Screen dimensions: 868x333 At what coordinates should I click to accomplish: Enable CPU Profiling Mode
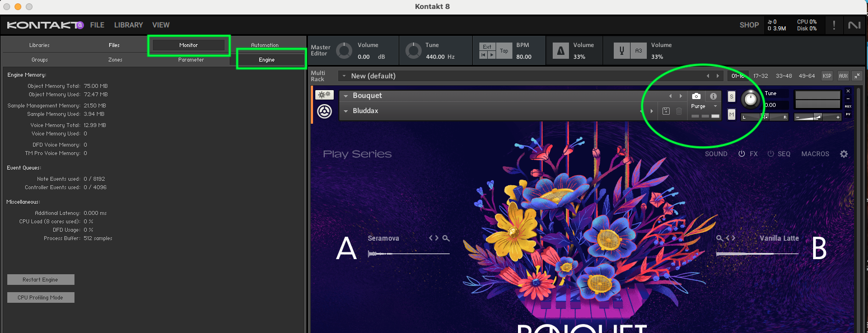point(40,297)
